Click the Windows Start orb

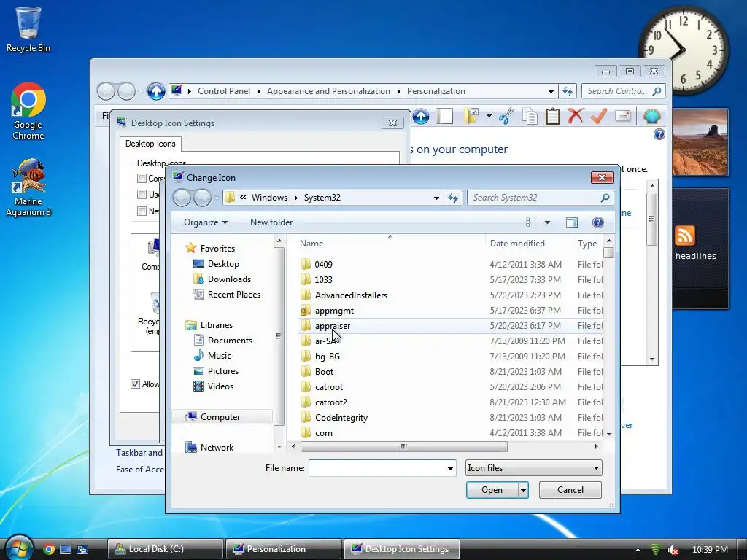click(19, 548)
